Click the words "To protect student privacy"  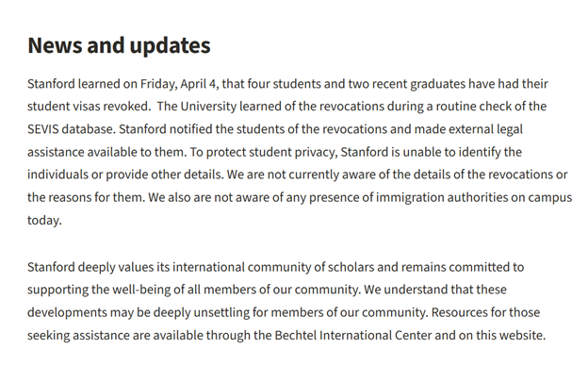(x=263, y=152)
